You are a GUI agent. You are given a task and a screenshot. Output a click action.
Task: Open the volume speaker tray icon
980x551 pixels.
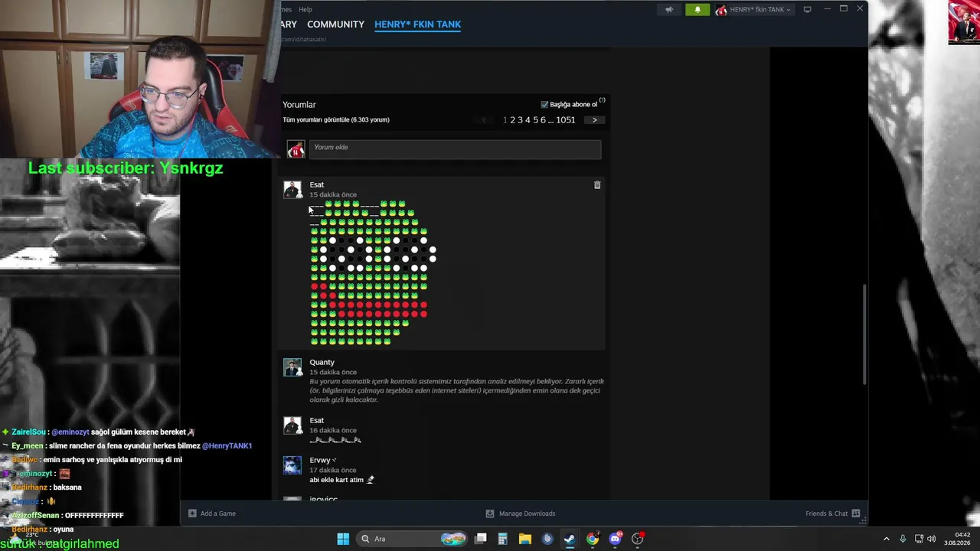[932, 539]
